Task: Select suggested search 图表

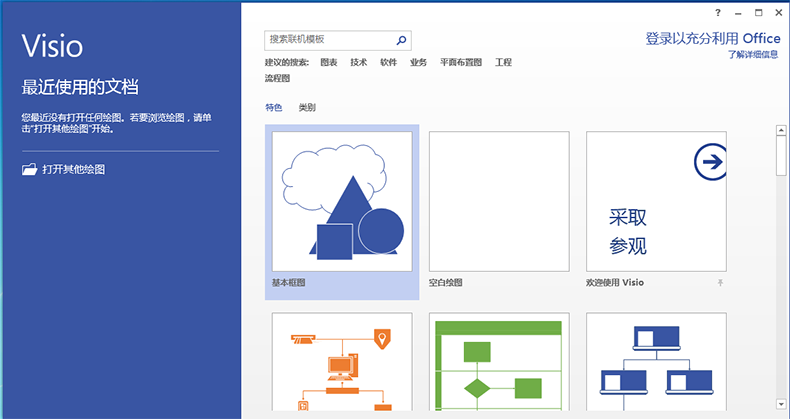Action: click(x=328, y=62)
